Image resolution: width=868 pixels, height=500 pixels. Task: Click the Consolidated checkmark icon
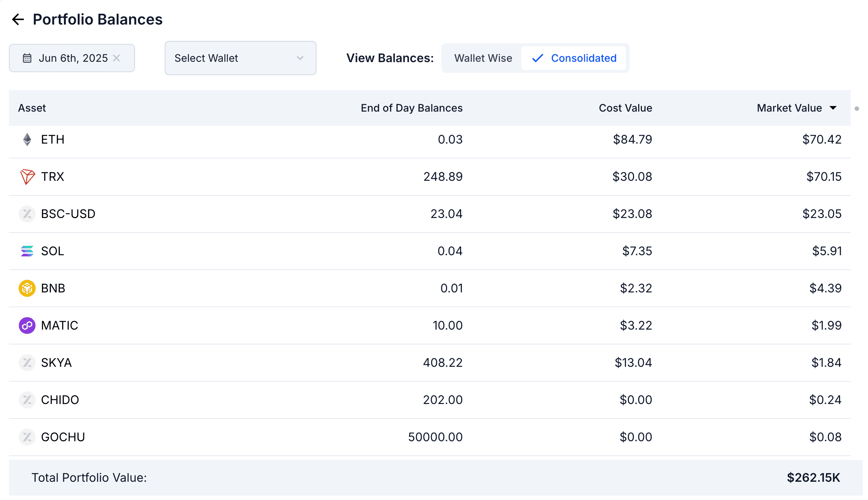pos(537,58)
